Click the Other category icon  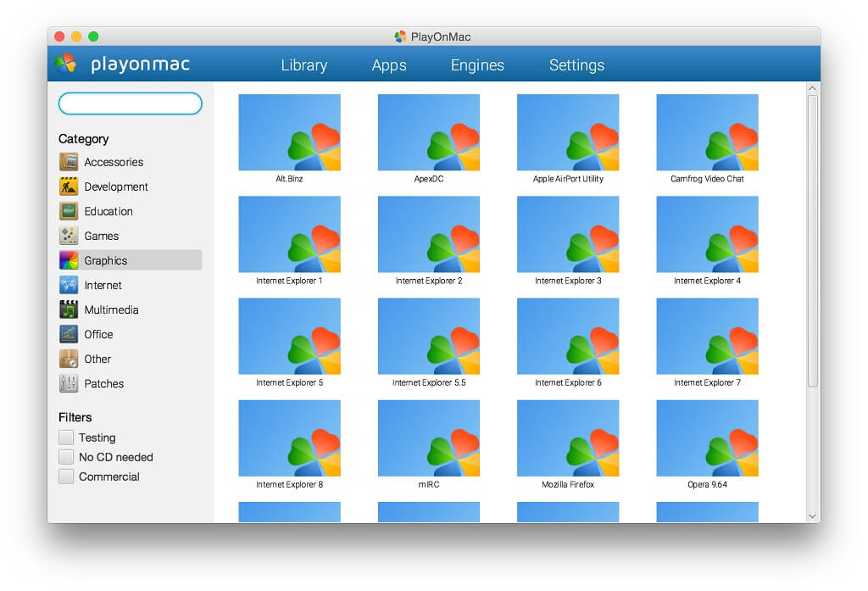(x=69, y=359)
